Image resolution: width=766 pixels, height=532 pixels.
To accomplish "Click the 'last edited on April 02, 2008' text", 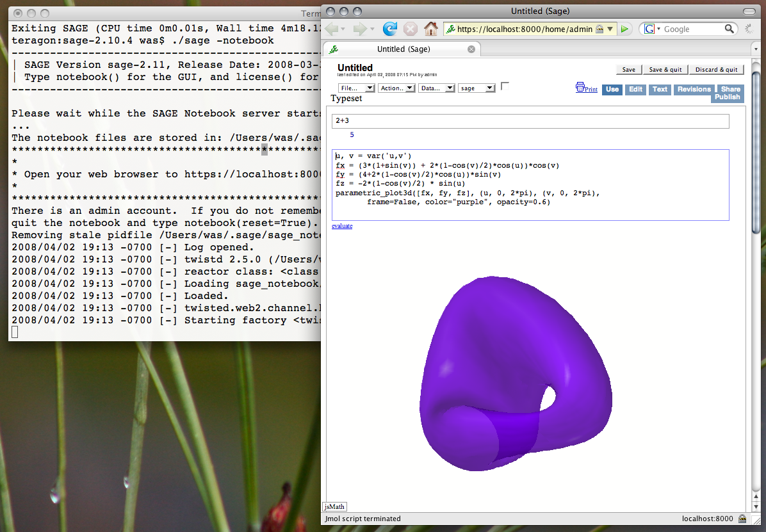I will click(x=387, y=75).
